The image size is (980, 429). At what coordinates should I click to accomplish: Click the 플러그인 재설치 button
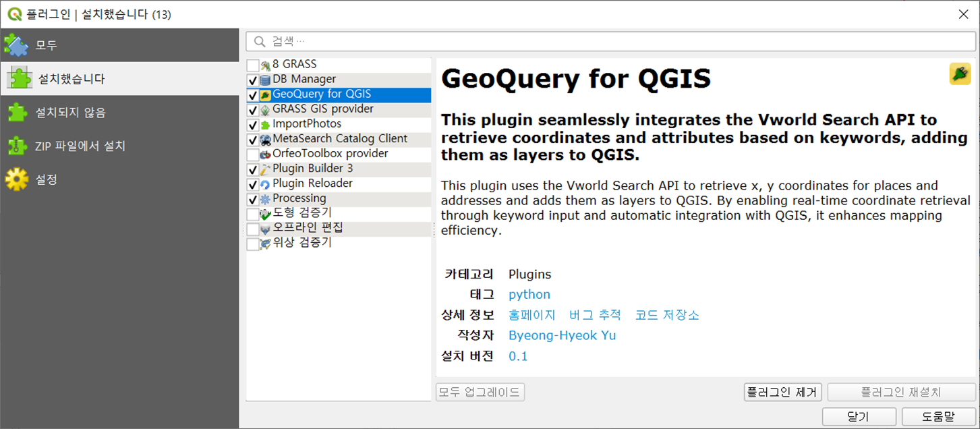(901, 392)
